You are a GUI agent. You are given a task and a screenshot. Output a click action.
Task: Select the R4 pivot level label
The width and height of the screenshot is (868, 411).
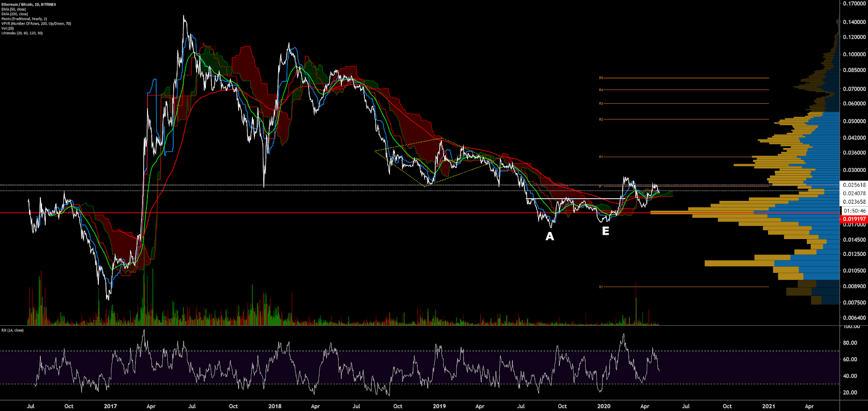coord(601,90)
